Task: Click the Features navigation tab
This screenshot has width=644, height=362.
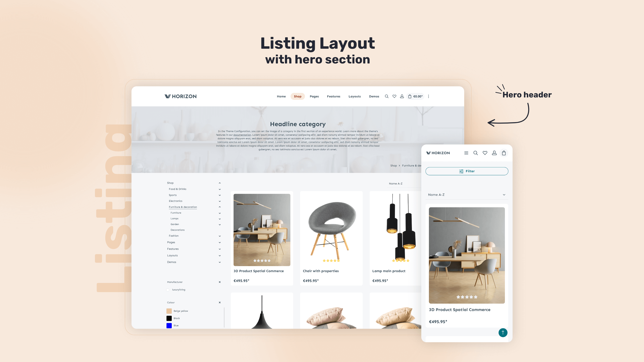Action: (x=334, y=96)
